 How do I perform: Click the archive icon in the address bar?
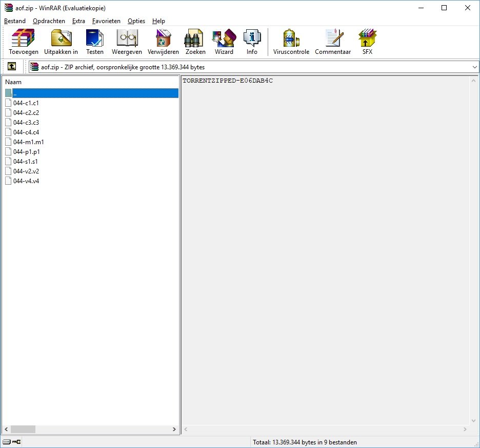tap(34, 67)
